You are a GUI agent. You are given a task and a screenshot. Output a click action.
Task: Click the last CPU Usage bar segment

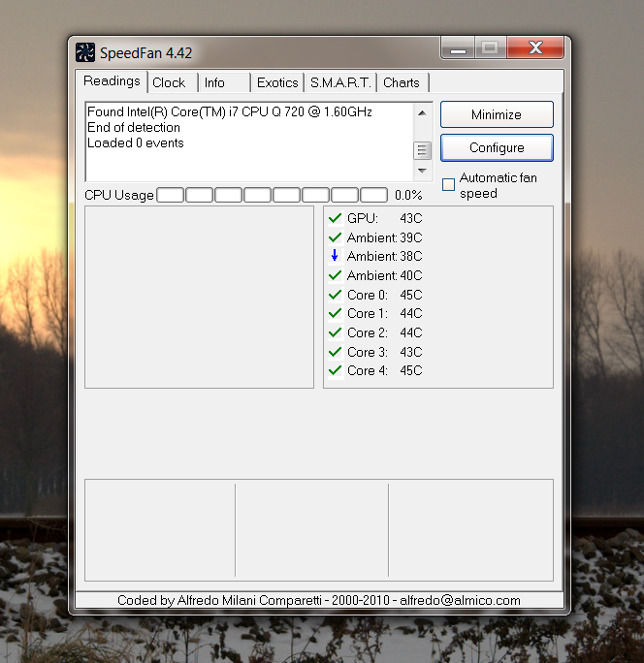tap(373, 195)
